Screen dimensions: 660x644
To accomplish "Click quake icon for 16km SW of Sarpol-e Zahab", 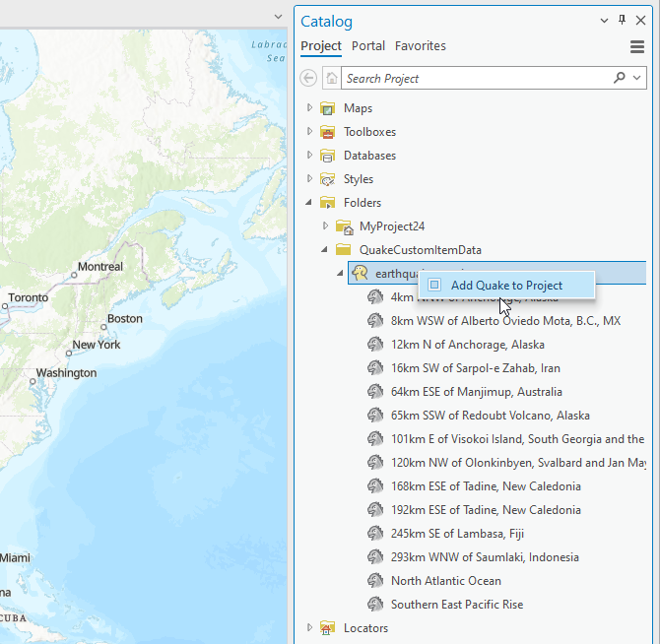I will click(375, 367).
